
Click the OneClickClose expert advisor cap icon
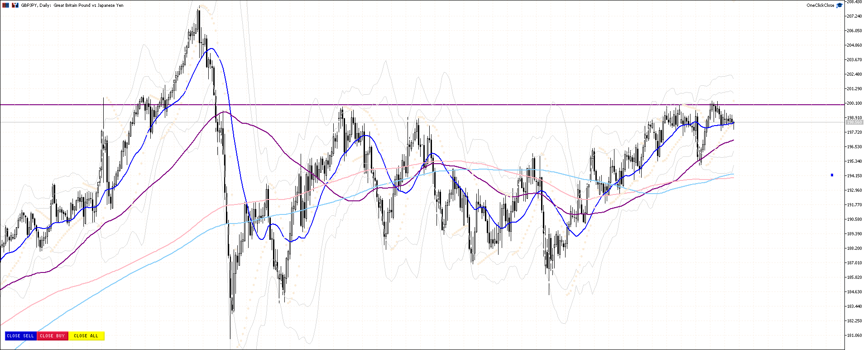point(839,5)
